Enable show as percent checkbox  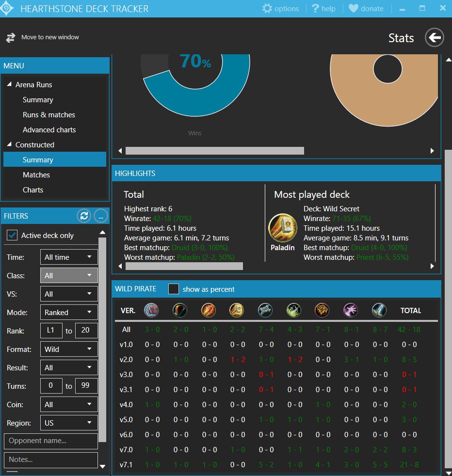point(174,289)
